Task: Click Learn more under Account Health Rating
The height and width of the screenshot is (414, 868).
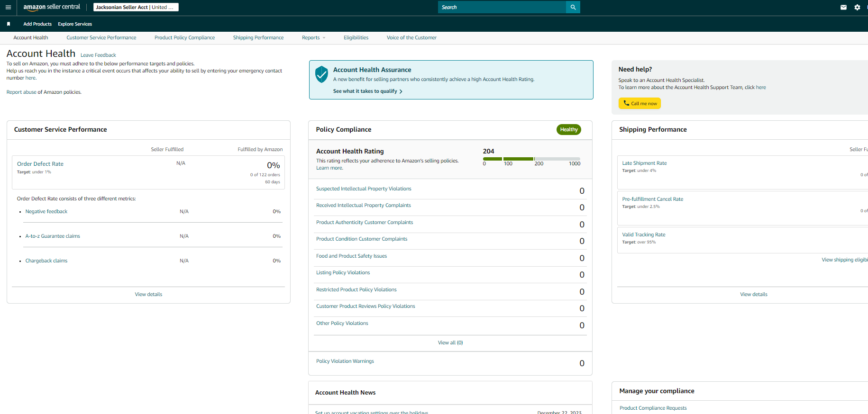Action: (x=329, y=168)
